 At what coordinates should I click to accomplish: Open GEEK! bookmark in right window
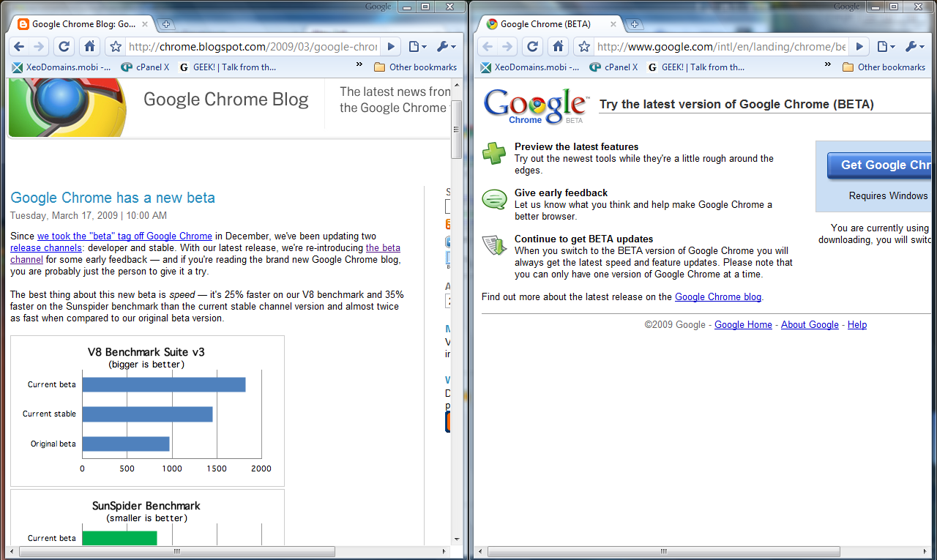695,67
